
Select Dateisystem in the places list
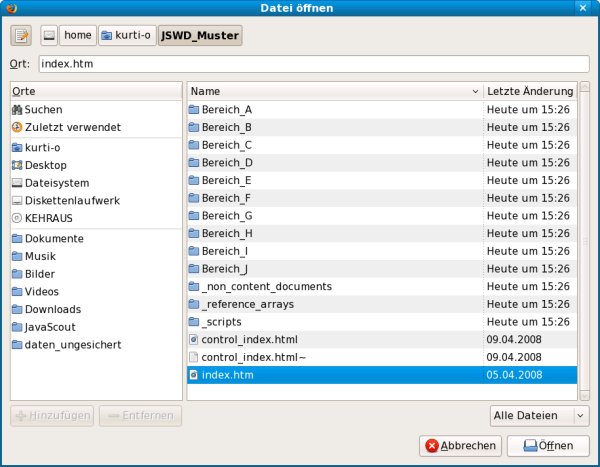point(57,183)
